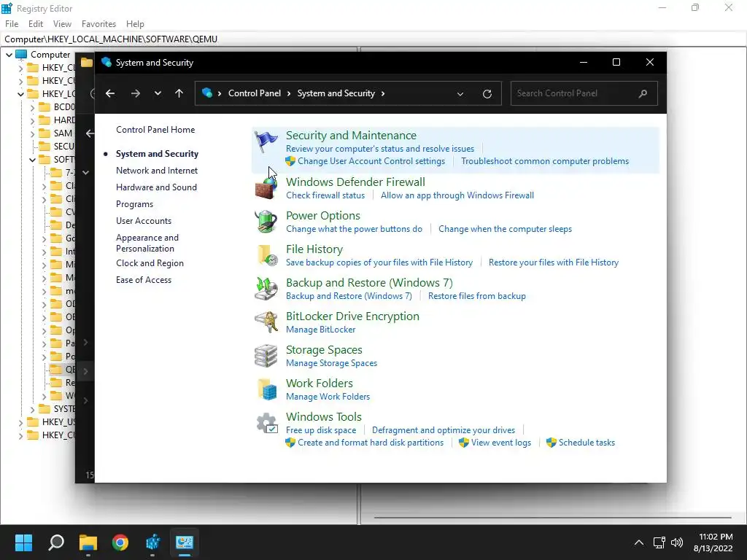Open Change when the computer sleeps
747x560 pixels.
coord(505,229)
